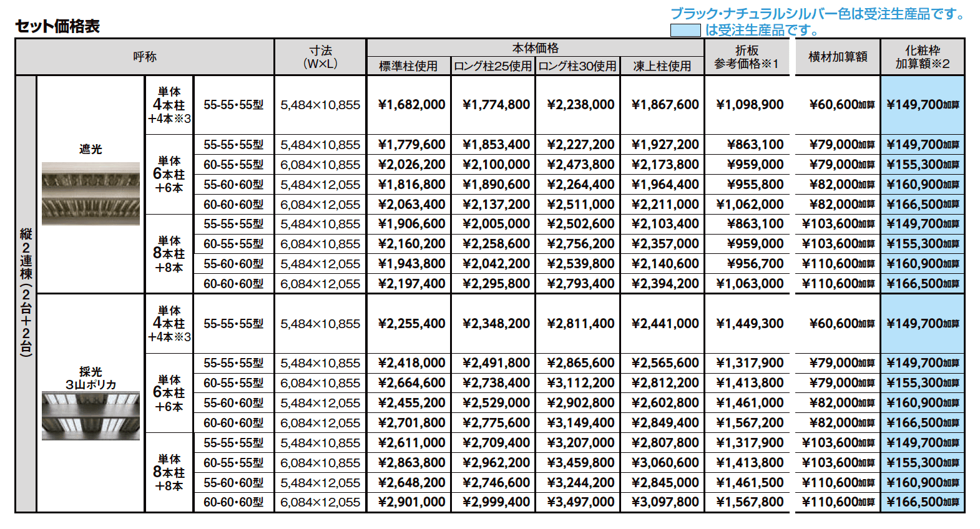Click the 折板 price ¥956,700
This screenshot has width=980, height=529.
(x=755, y=264)
